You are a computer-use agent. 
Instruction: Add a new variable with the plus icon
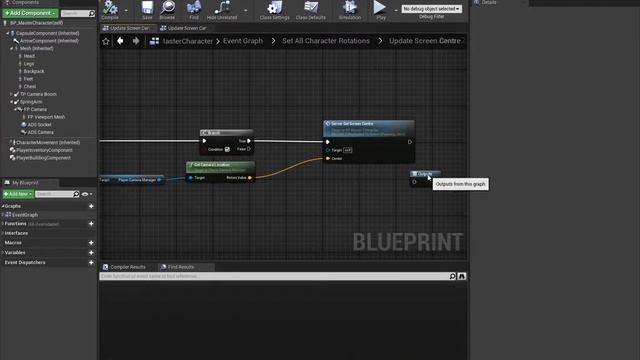91,253
